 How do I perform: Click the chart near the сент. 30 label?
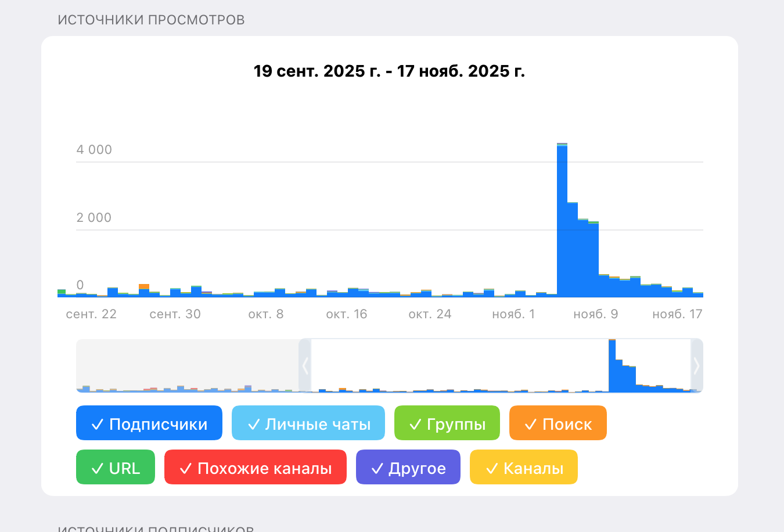coord(175,292)
